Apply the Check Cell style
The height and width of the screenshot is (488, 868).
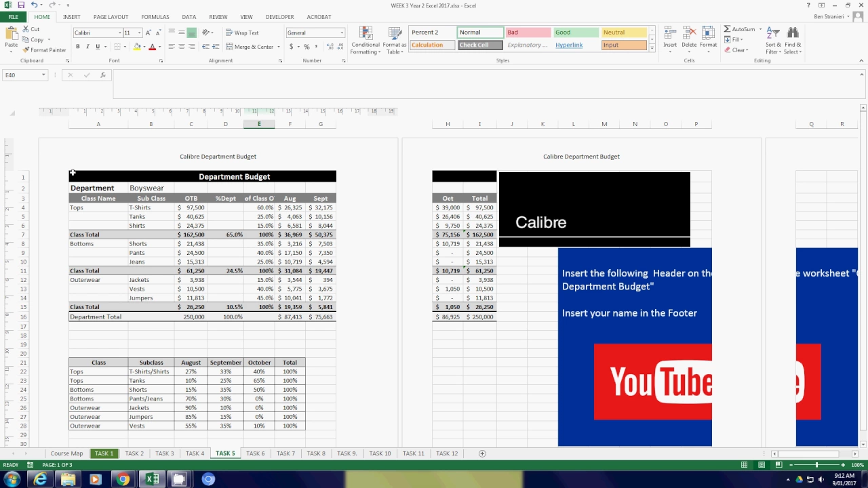click(x=480, y=45)
